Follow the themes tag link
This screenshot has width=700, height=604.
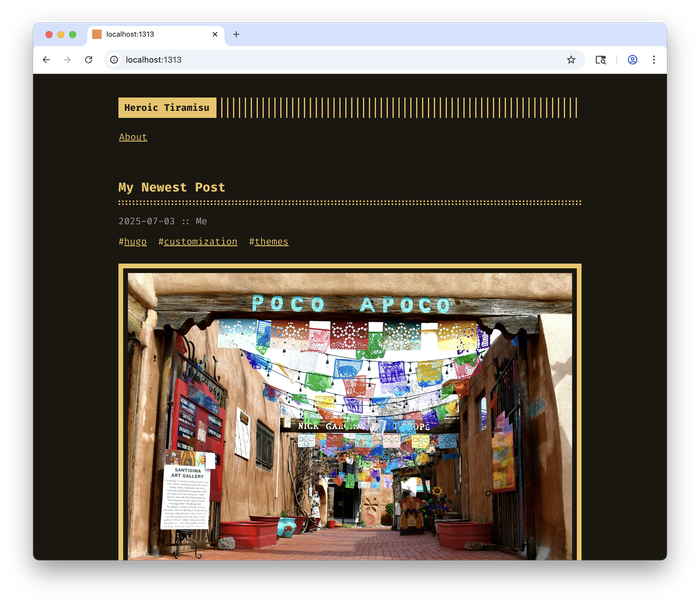[x=271, y=242]
